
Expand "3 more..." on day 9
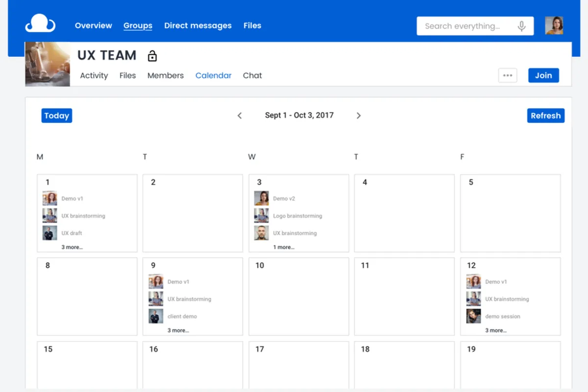178,331
